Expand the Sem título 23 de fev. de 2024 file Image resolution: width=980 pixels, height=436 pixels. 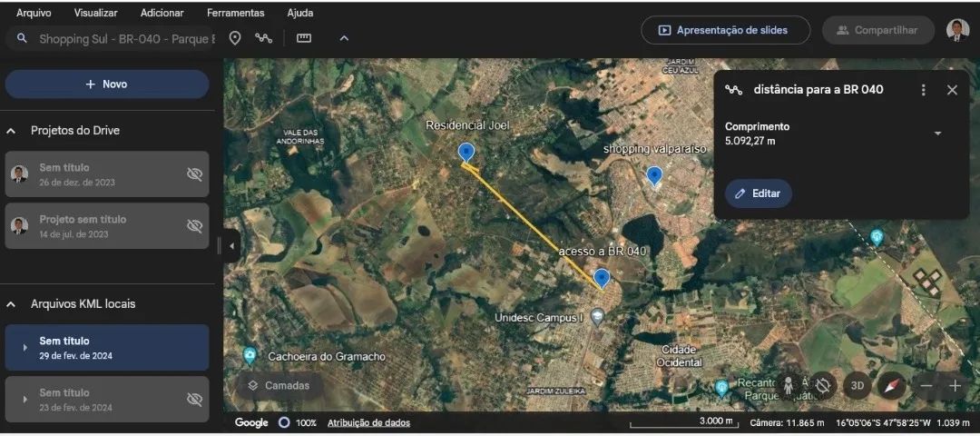pos(24,399)
